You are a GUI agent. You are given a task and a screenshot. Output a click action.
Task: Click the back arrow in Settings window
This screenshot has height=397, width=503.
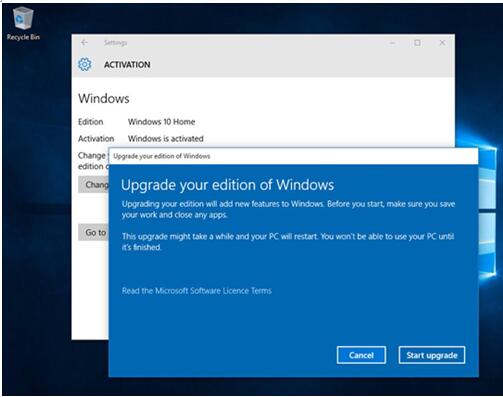(84, 43)
